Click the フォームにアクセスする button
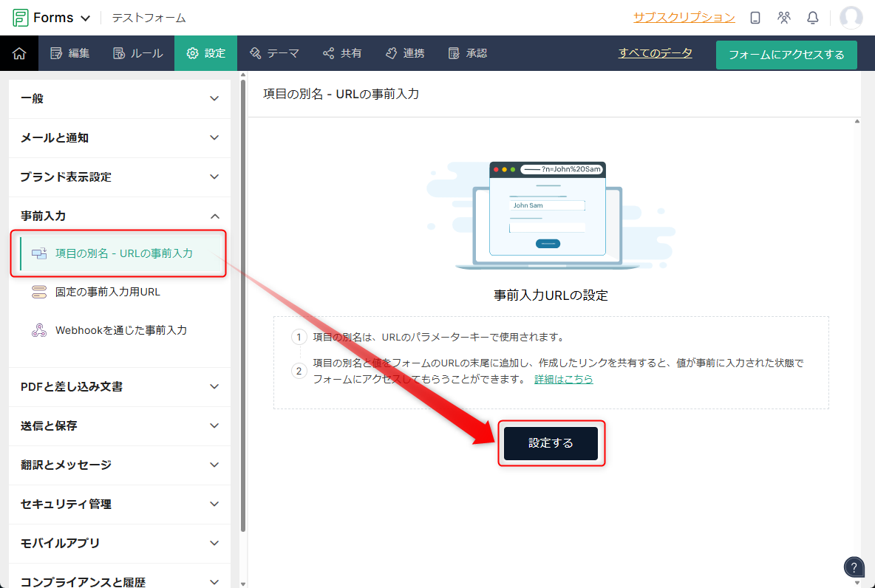875x588 pixels. coord(786,55)
